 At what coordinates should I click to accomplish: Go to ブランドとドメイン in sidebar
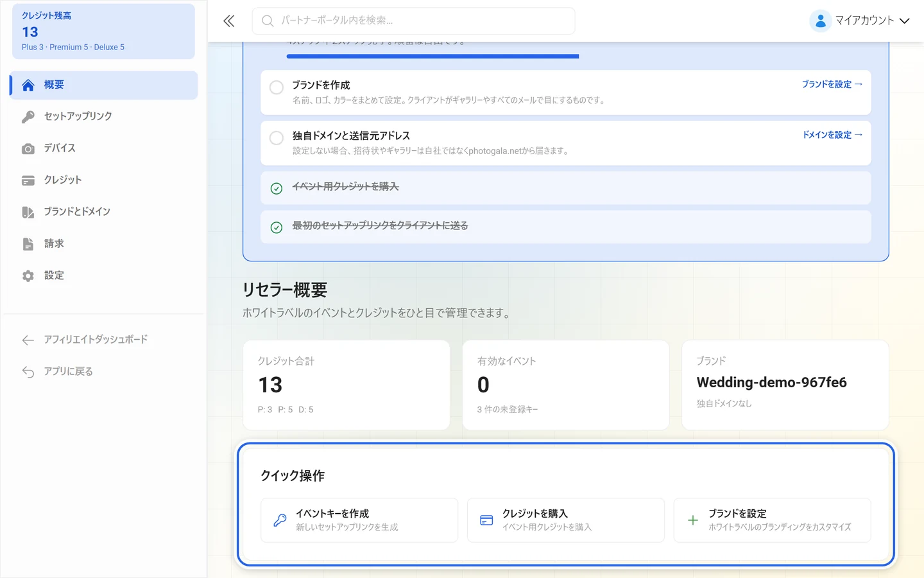104,212
